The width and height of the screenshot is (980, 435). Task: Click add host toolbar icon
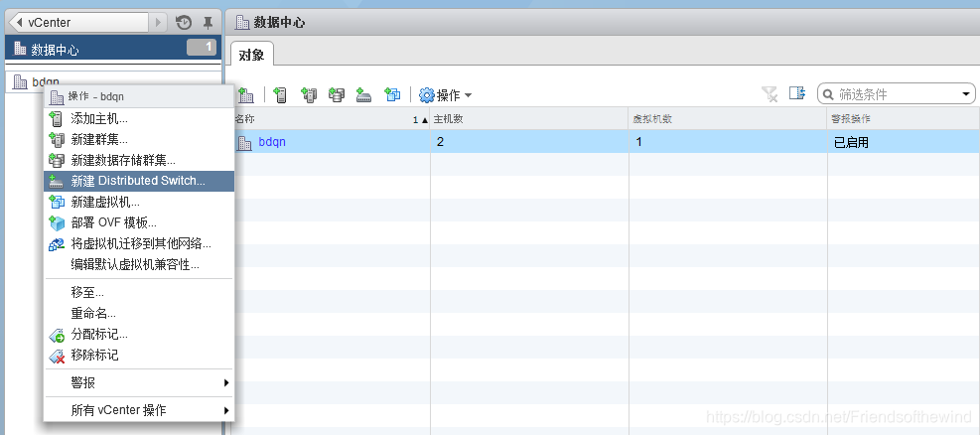pyautogui.click(x=280, y=95)
